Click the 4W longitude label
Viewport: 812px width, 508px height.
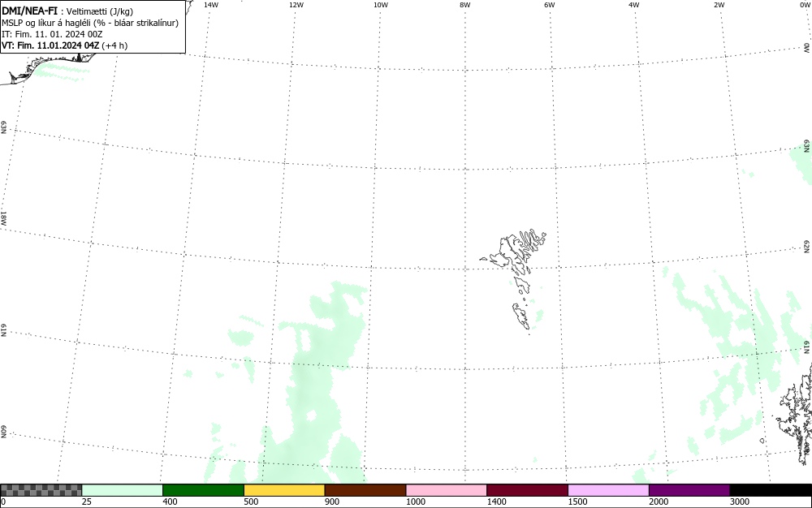point(634,5)
